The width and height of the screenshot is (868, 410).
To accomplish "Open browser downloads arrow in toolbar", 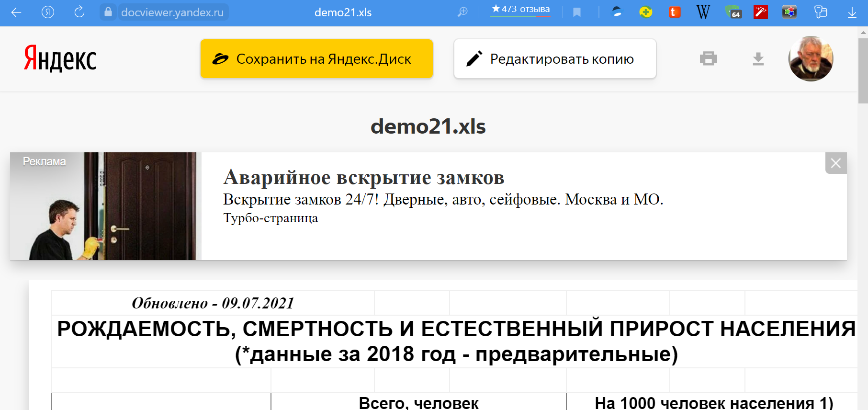I will click(x=852, y=12).
